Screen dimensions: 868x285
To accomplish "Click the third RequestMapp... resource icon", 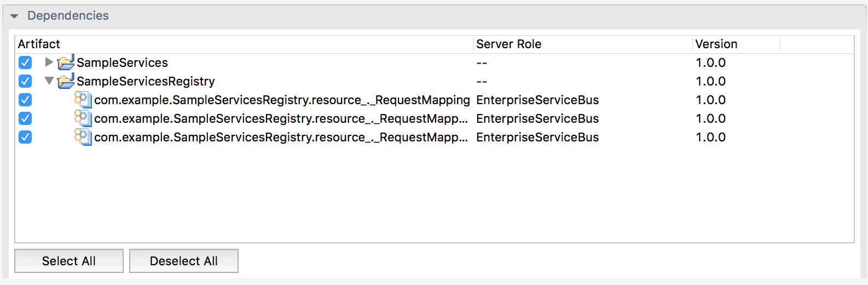I will click(x=83, y=137).
